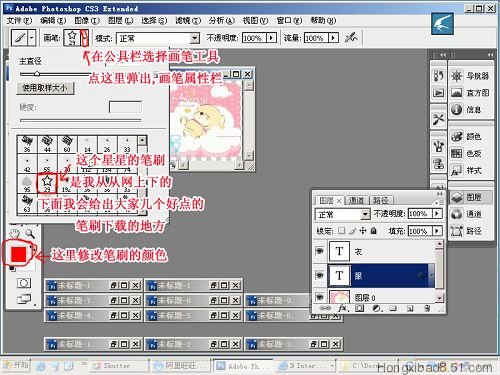Toggle lock all padlock icon
500x375 pixels.
point(374,230)
